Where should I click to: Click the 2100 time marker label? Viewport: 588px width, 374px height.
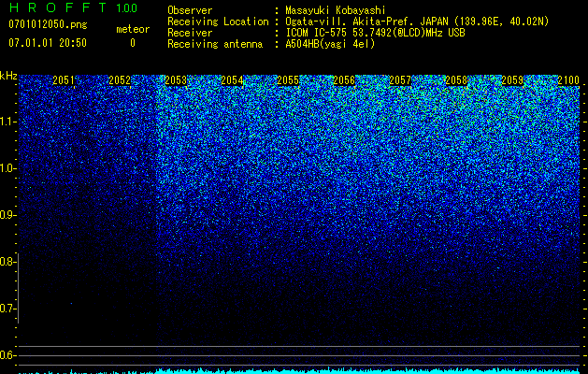coord(568,80)
